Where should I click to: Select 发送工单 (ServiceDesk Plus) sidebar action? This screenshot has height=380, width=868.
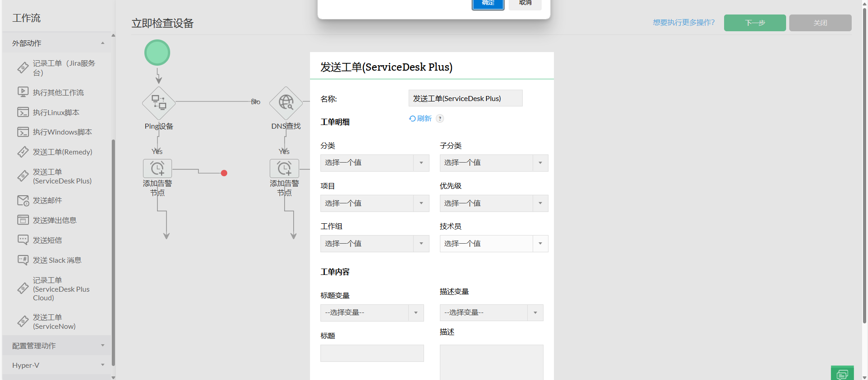point(62,176)
